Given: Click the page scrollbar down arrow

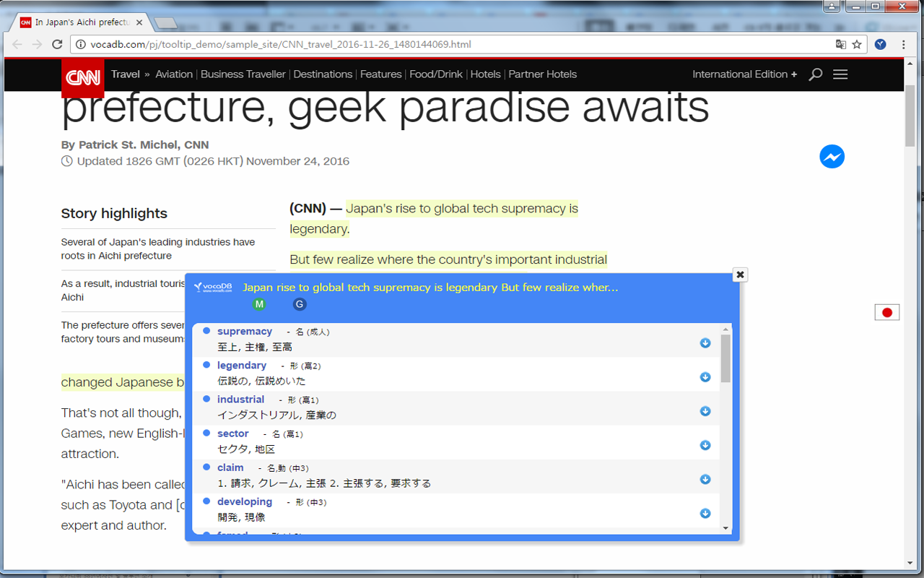Looking at the screenshot, I should coord(910,563).
